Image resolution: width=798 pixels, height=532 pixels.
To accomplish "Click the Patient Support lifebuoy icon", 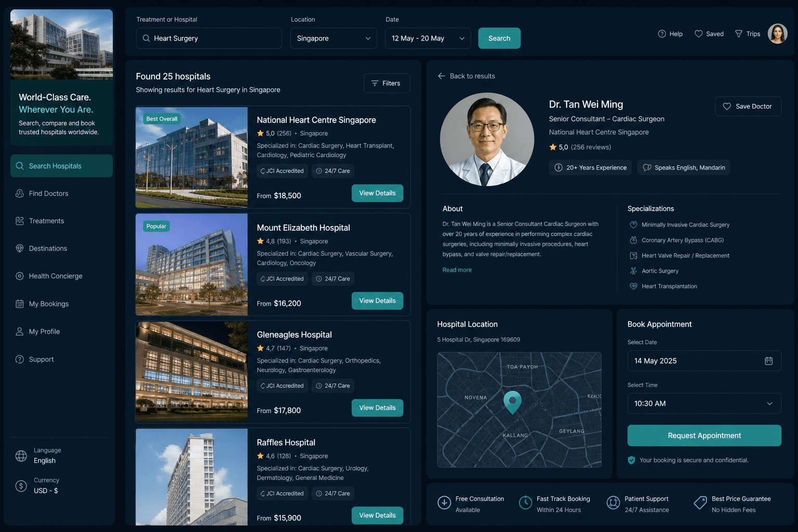I will click(614, 503).
